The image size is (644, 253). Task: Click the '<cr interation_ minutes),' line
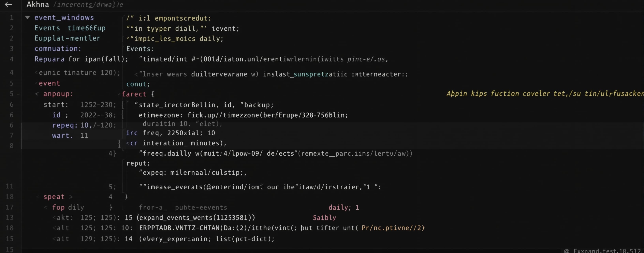(x=176, y=143)
